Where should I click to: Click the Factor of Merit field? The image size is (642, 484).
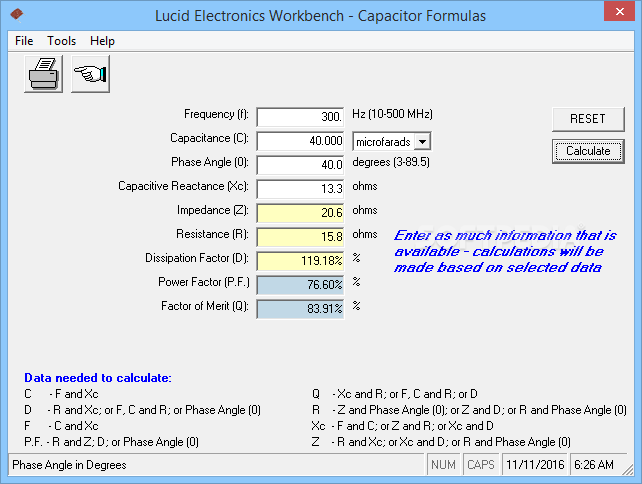(300, 309)
